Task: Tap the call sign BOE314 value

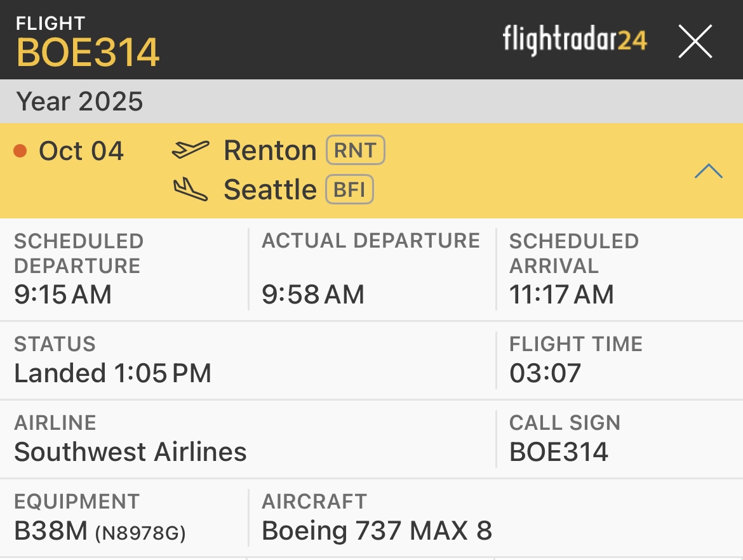Action: point(559,452)
